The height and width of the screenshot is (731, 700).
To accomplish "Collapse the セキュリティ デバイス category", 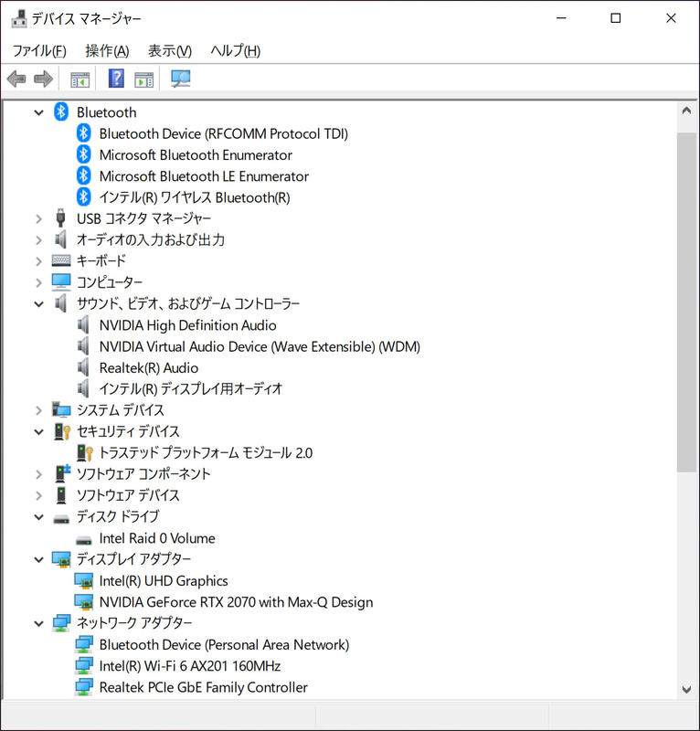I will click(x=39, y=431).
